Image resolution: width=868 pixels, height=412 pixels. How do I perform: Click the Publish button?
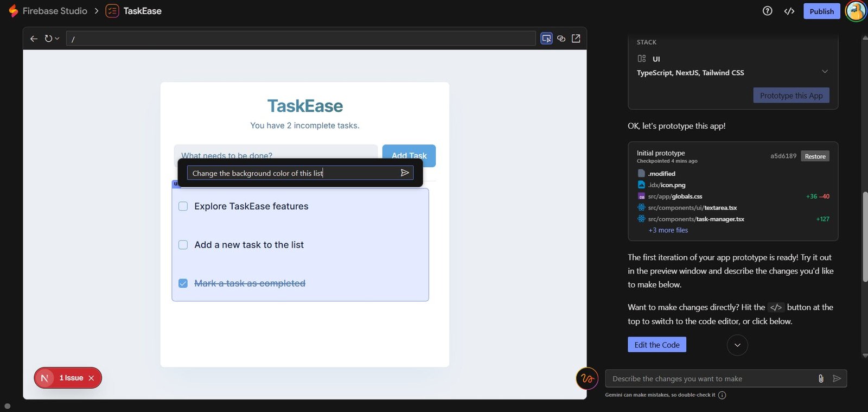(821, 11)
